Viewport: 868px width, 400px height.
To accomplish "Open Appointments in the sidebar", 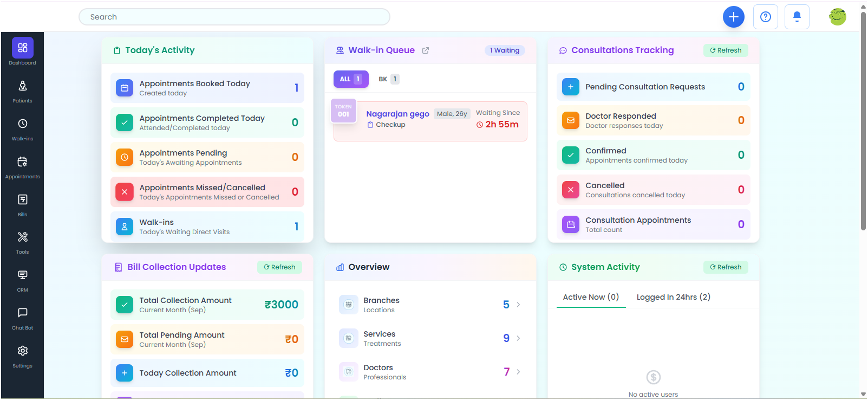I will pyautogui.click(x=22, y=167).
